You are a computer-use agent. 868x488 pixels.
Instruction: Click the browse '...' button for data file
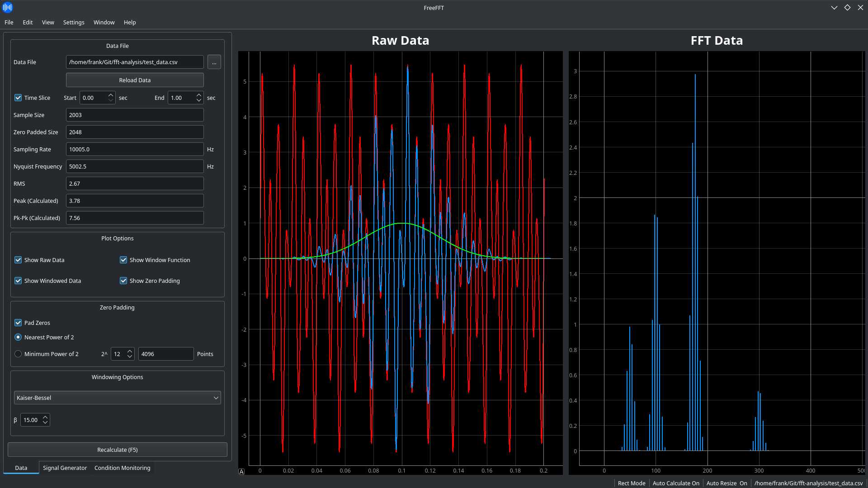click(x=214, y=62)
